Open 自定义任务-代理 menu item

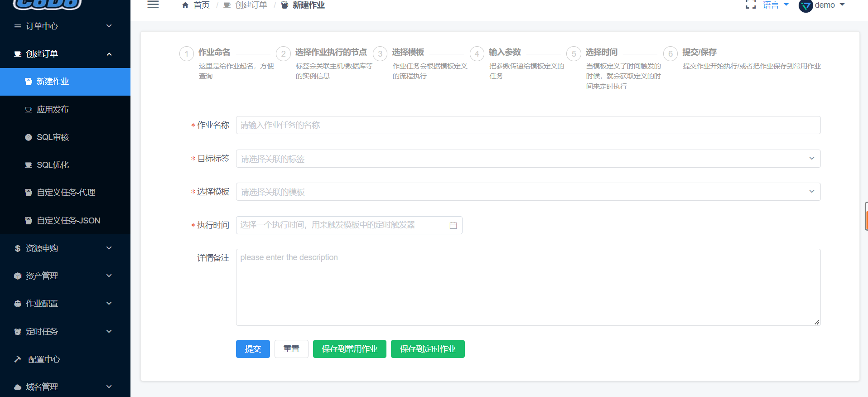(65, 193)
